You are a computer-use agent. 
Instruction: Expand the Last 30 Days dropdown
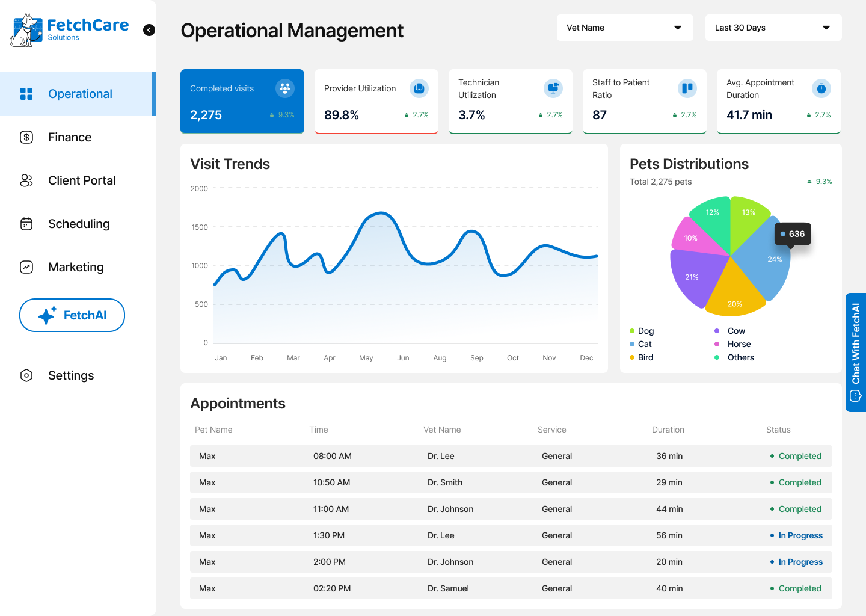click(x=773, y=28)
